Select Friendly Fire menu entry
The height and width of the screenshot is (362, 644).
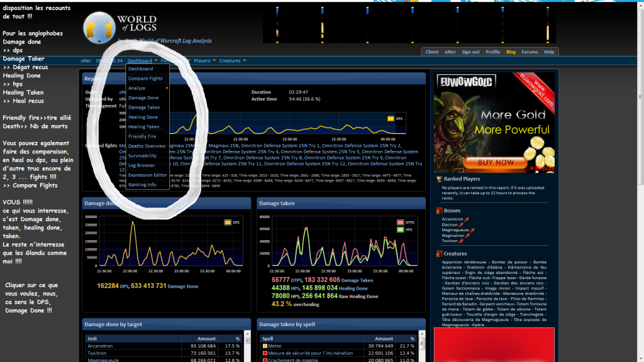point(142,136)
